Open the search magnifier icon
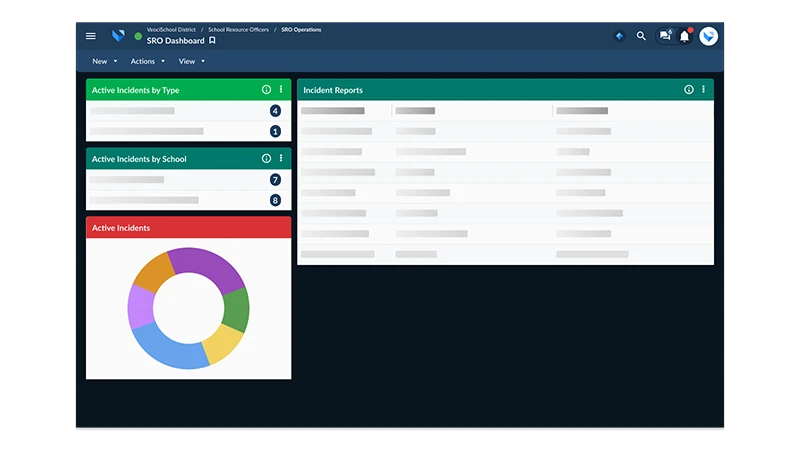The image size is (800, 450). click(x=641, y=36)
